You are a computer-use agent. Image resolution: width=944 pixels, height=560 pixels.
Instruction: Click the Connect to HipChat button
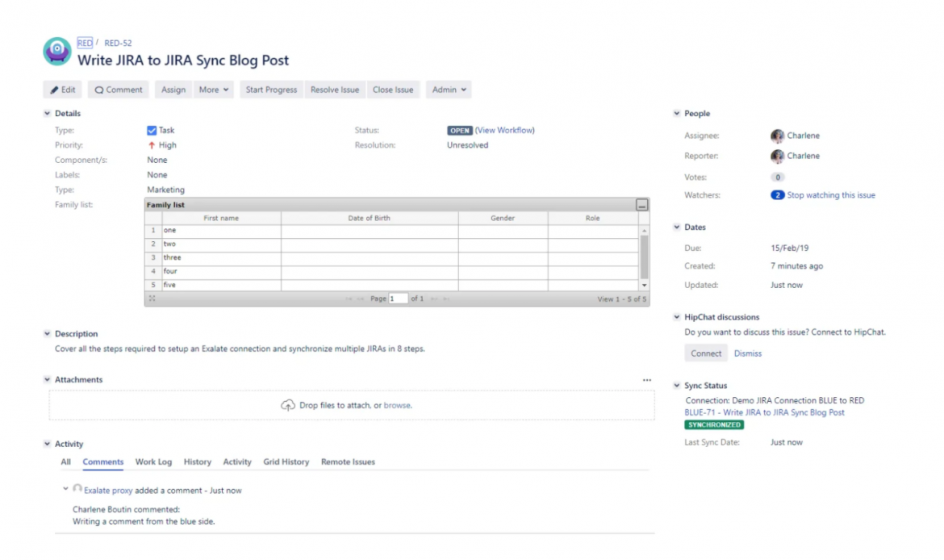tap(706, 353)
